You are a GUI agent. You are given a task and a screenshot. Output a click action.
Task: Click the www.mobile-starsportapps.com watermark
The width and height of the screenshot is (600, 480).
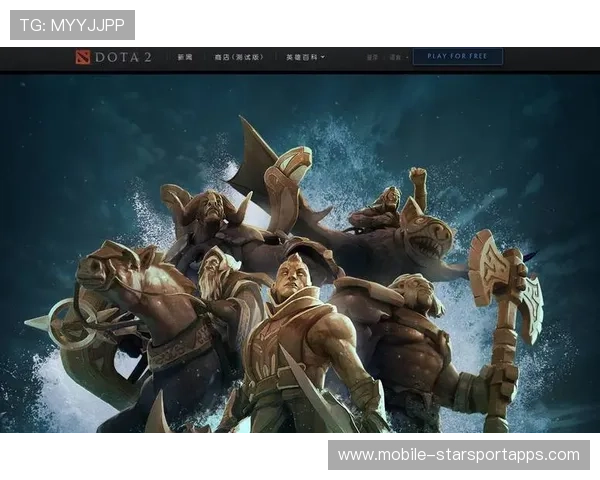[459, 455]
